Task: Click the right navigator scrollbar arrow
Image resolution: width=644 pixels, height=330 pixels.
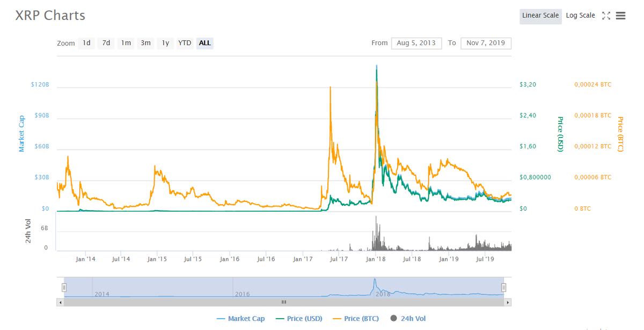Action: coord(508,302)
